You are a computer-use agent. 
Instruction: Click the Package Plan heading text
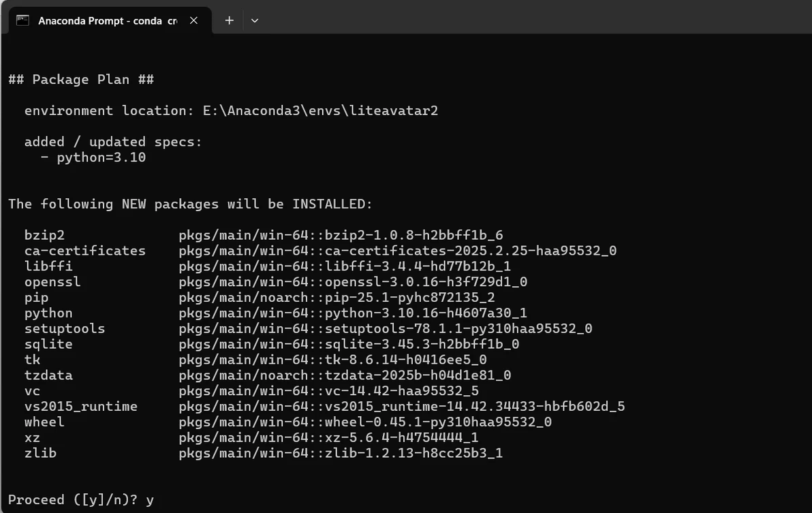point(80,80)
